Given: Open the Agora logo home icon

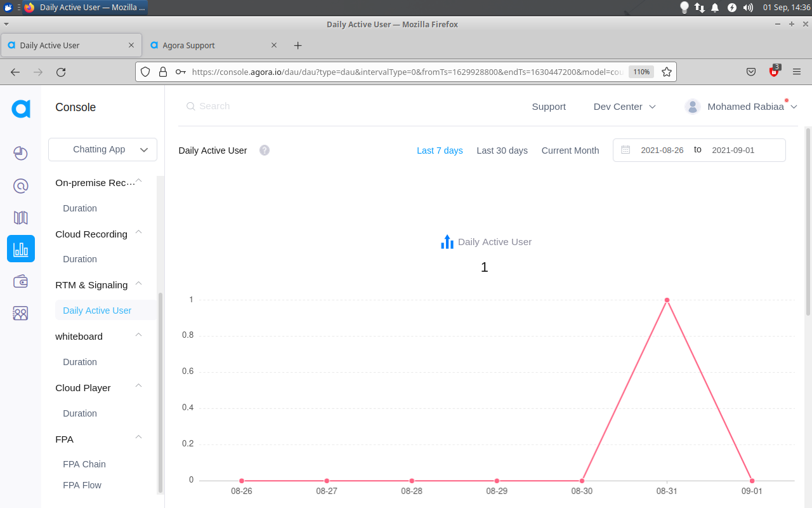Looking at the screenshot, I should tap(20, 109).
